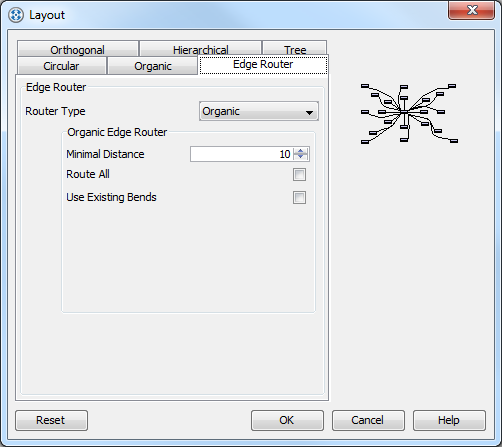Image resolution: width=502 pixels, height=447 pixels.
Task: Open the Tree layout tab
Action: pyautogui.click(x=295, y=49)
